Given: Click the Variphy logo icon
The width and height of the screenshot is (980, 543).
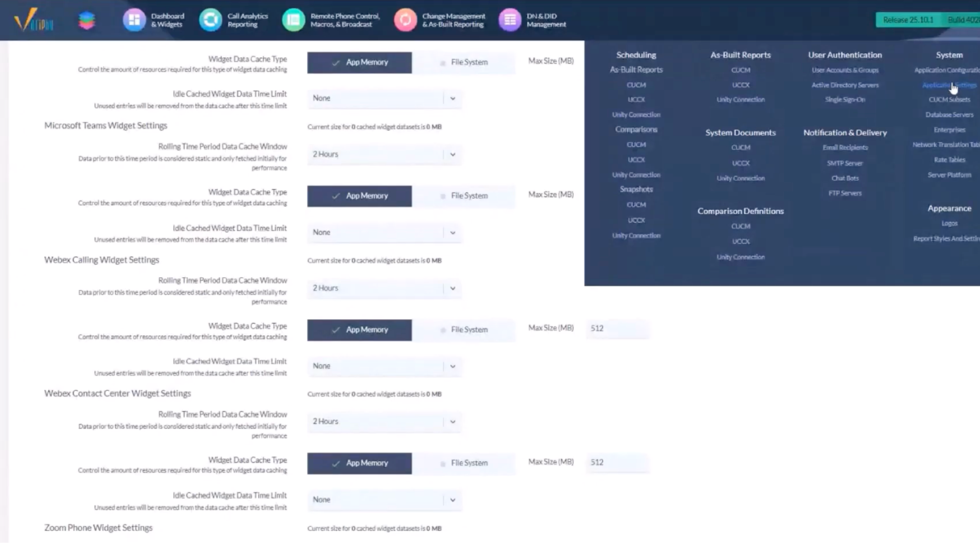Looking at the screenshot, I should (x=33, y=20).
